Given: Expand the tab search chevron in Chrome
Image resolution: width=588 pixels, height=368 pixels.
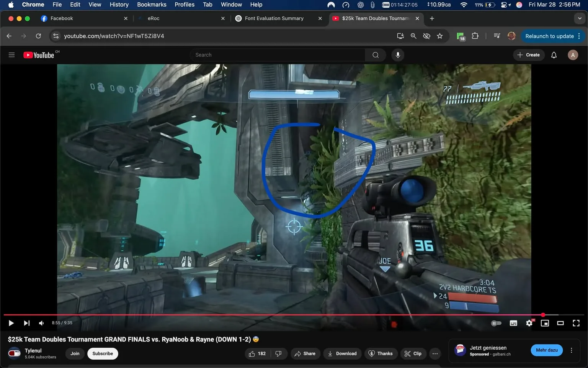Looking at the screenshot, I should tap(579, 18).
